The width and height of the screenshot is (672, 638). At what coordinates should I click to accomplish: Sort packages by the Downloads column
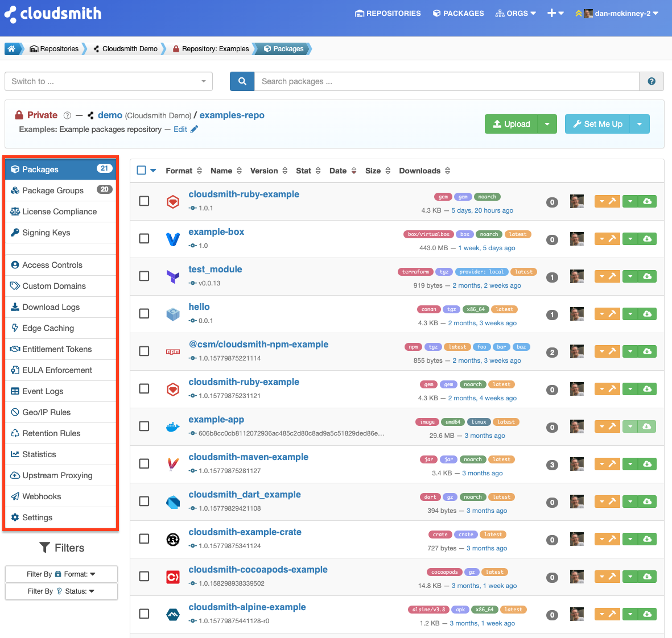click(x=424, y=171)
